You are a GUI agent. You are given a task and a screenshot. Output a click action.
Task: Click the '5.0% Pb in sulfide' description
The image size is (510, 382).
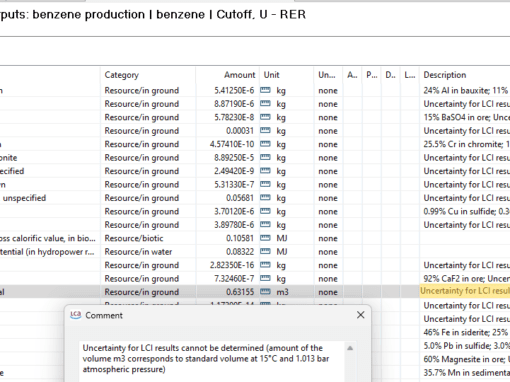(465, 346)
